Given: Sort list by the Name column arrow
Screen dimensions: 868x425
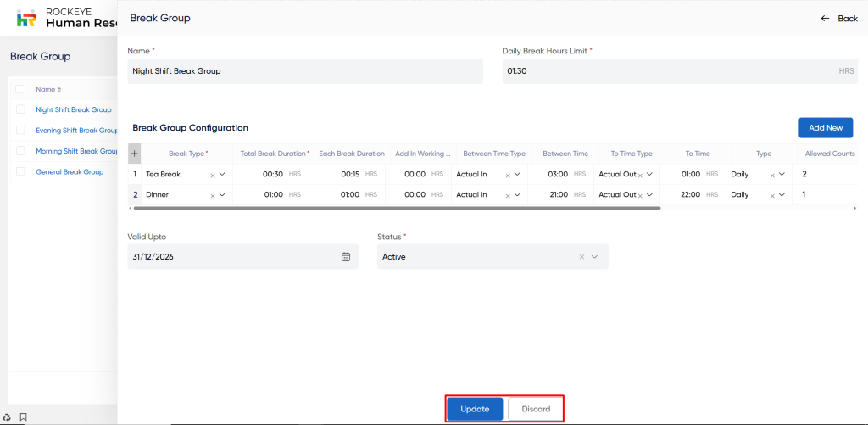Looking at the screenshot, I should [58, 90].
